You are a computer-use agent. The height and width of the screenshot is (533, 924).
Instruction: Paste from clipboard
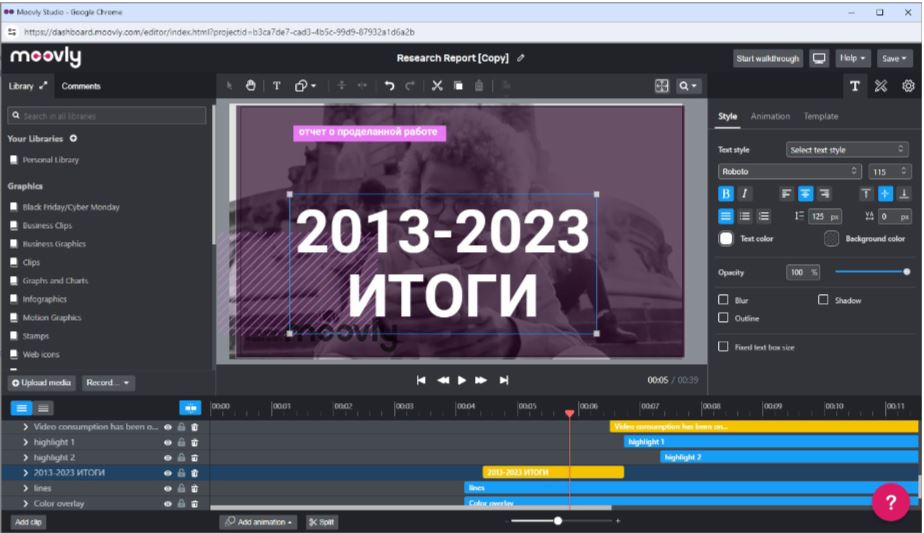click(479, 85)
